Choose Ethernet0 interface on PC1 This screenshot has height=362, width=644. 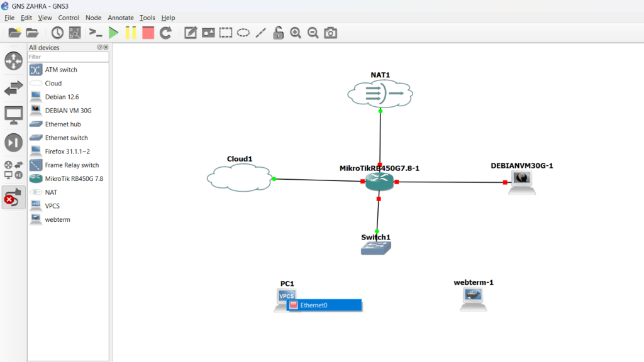[324, 305]
